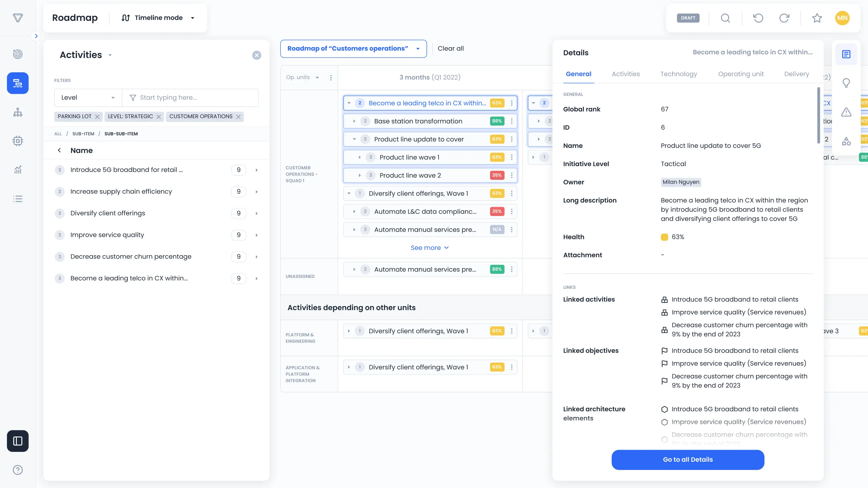
Task: Open the hierarchy tree icon in sidebar
Action: tap(17, 112)
